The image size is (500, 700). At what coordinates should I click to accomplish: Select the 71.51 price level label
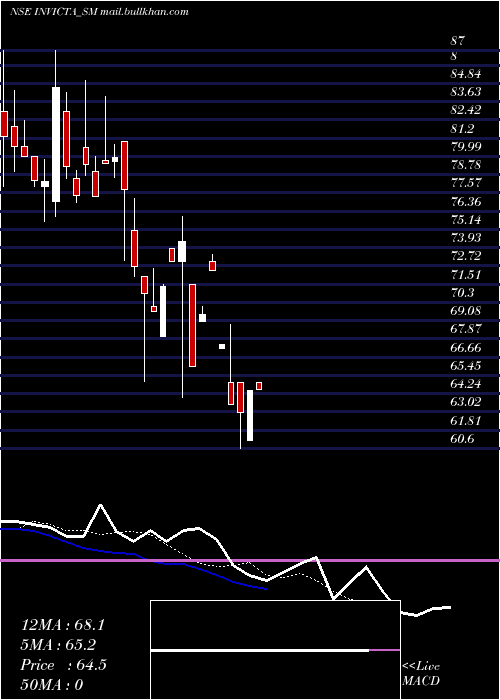tap(466, 275)
